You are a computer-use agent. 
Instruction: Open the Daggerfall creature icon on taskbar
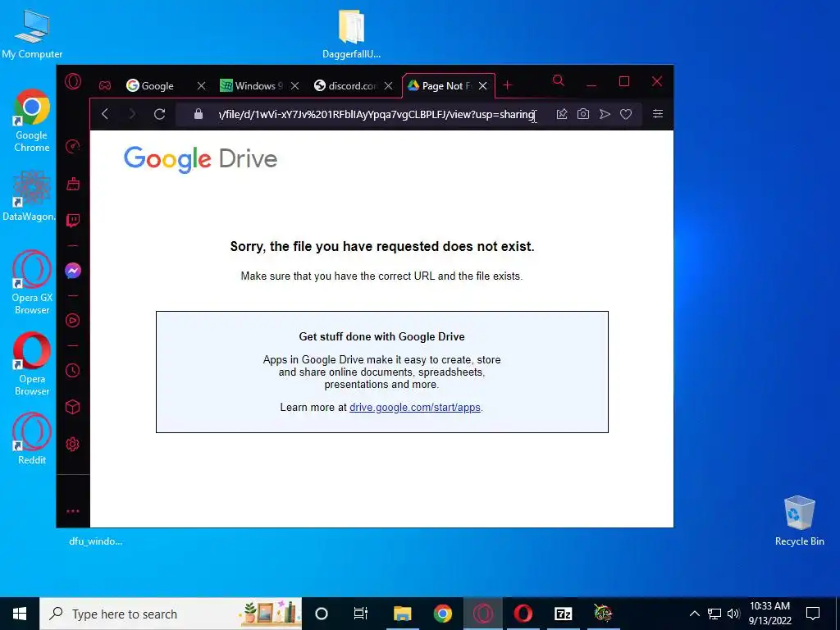603,614
